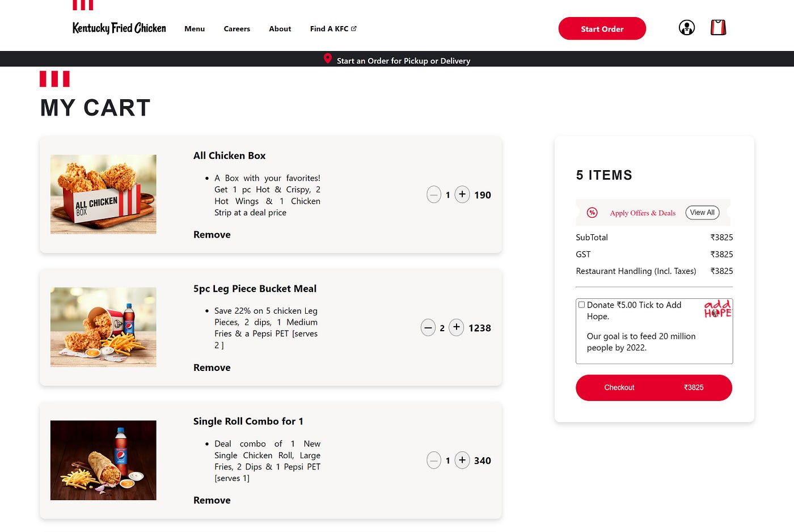Go to the About page
Image resolution: width=794 pixels, height=532 pixels.
[x=280, y=28]
